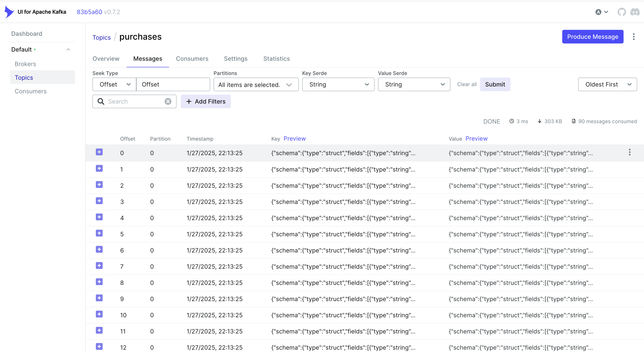644x352 pixels.
Task: Switch to the Statistics tab
Action: pyautogui.click(x=276, y=59)
